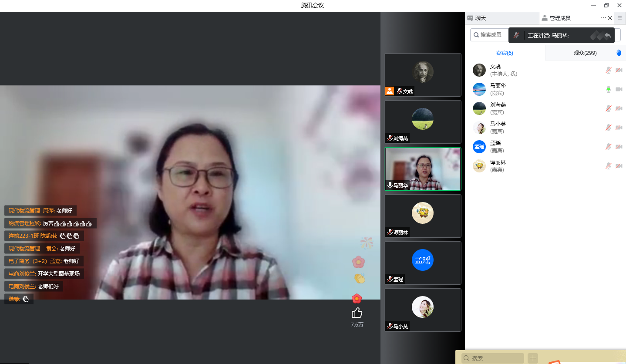The image size is (626, 364).
Task: Click the 正在讲话: 马丽华 status text
Action: click(x=549, y=36)
